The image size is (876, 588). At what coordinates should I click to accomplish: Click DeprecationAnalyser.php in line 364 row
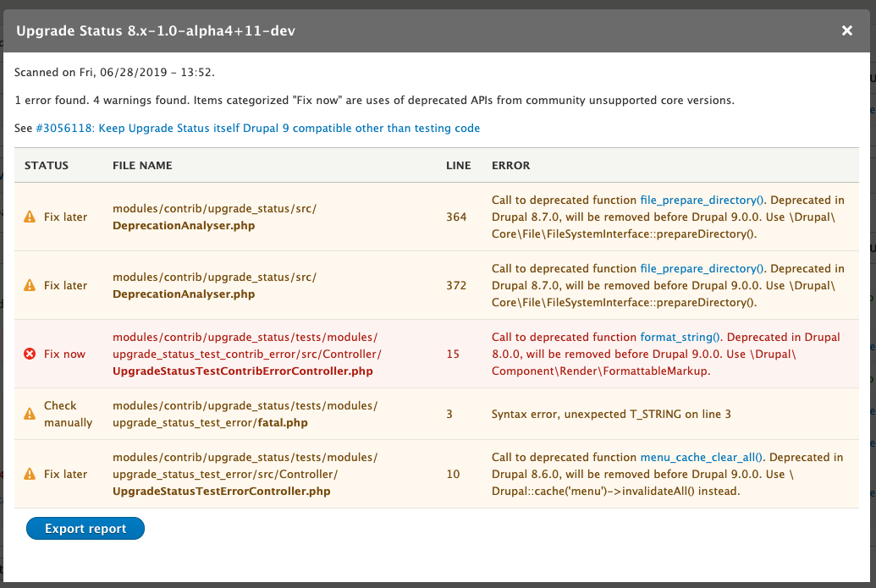coord(184,226)
